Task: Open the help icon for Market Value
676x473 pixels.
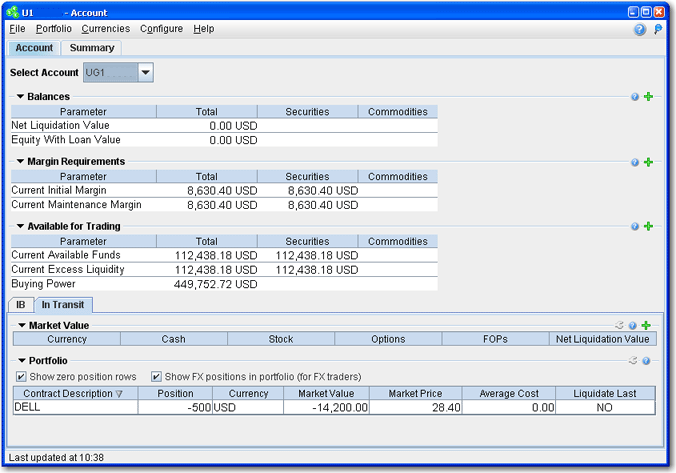Action: coord(632,326)
